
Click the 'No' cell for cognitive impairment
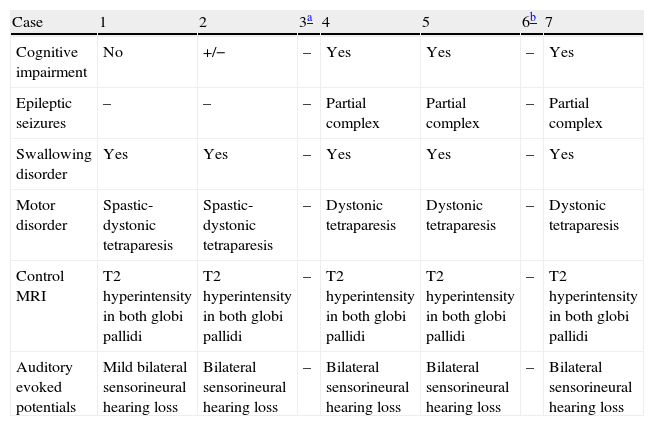pyautogui.click(x=113, y=54)
